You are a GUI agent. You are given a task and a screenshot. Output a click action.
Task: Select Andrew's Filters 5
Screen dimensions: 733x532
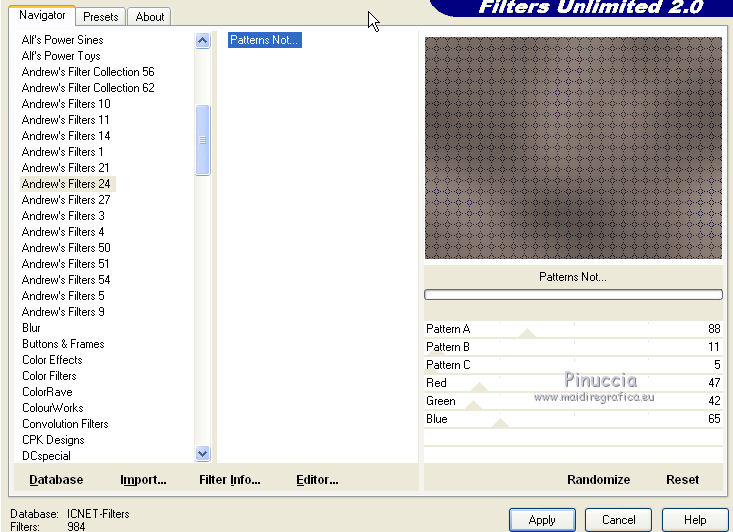(x=63, y=296)
